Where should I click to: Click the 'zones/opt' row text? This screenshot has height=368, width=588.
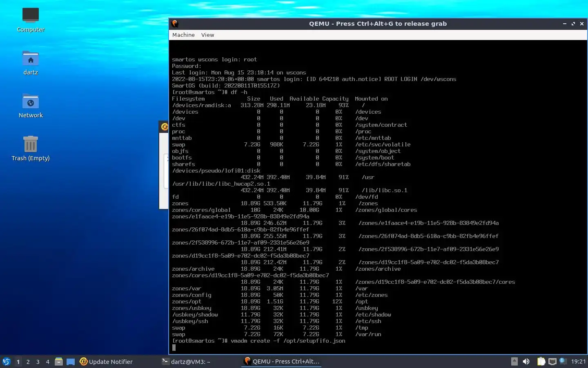270,301
